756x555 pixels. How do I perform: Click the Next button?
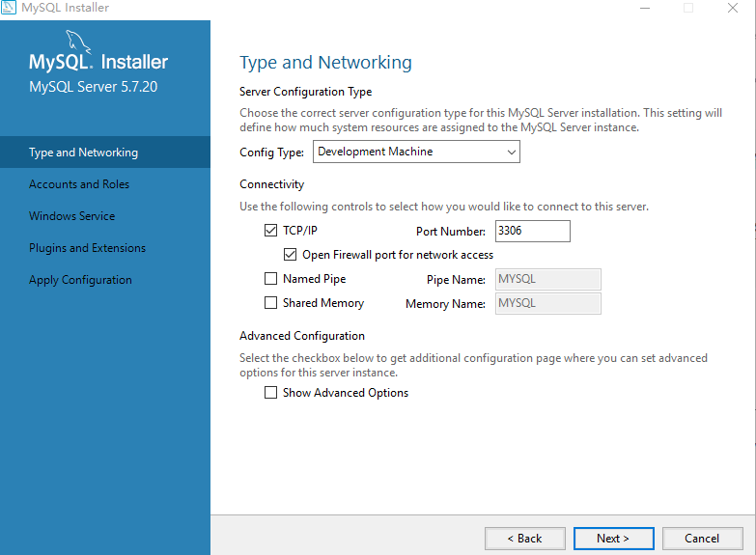click(614, 539)
